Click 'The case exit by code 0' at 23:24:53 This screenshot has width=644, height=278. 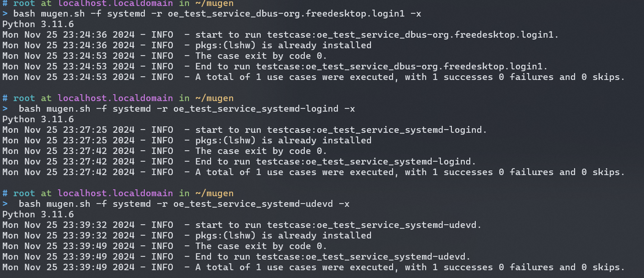[261, 56]
